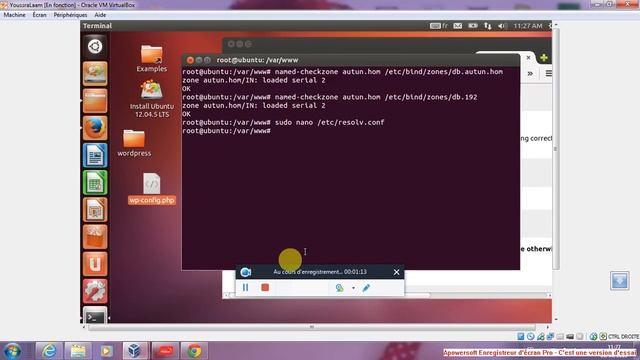Open the Périphériques menu in VirtualBox
Screen dimensions: 640x360
(70, 15)
